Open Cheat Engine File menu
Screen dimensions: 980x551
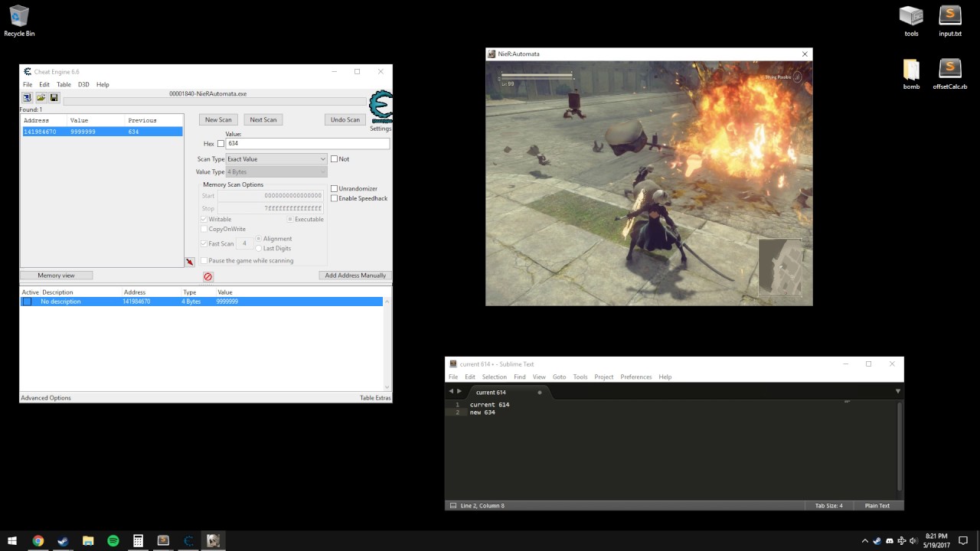coord(28,84)
